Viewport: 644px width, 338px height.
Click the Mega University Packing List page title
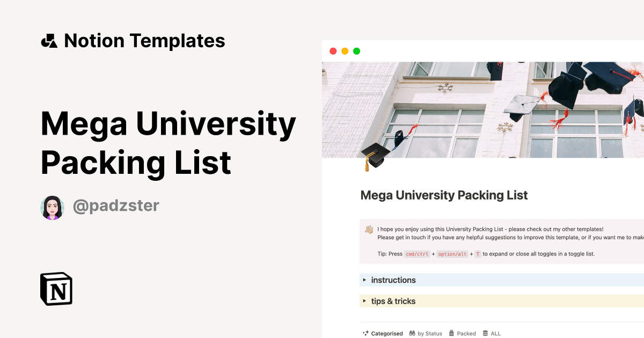tap(444, 195)
